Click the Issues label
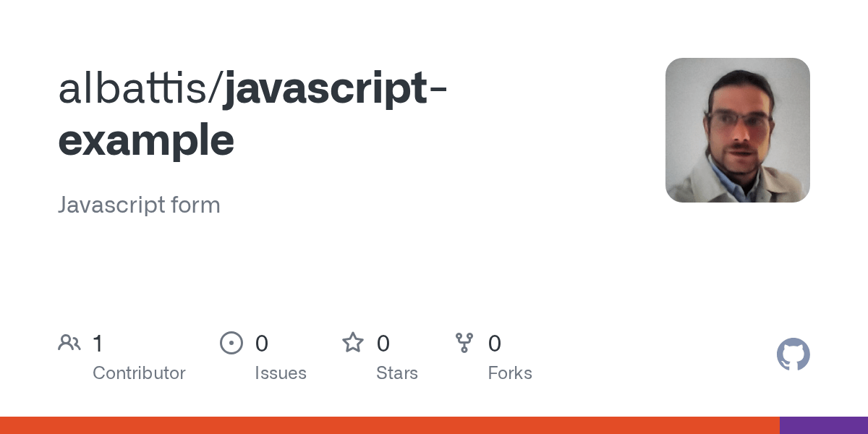The image size is (868, 434). [x=281, y=373]
